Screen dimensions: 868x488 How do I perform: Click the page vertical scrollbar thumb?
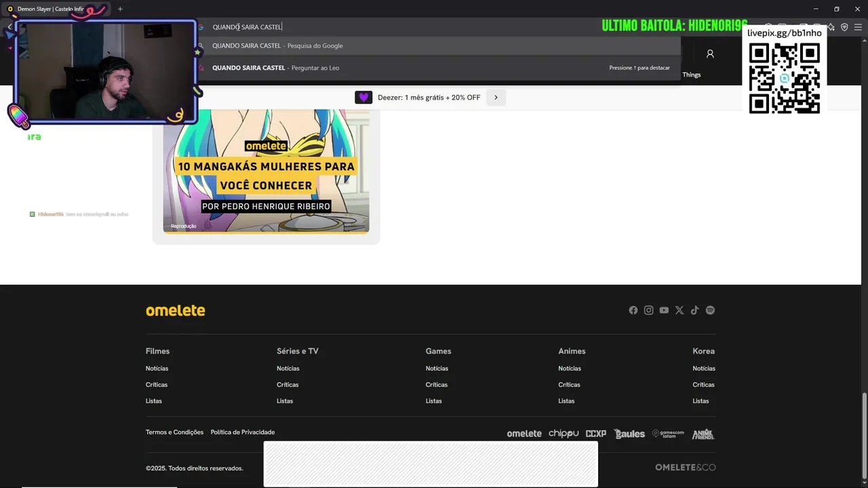(864, 436)
